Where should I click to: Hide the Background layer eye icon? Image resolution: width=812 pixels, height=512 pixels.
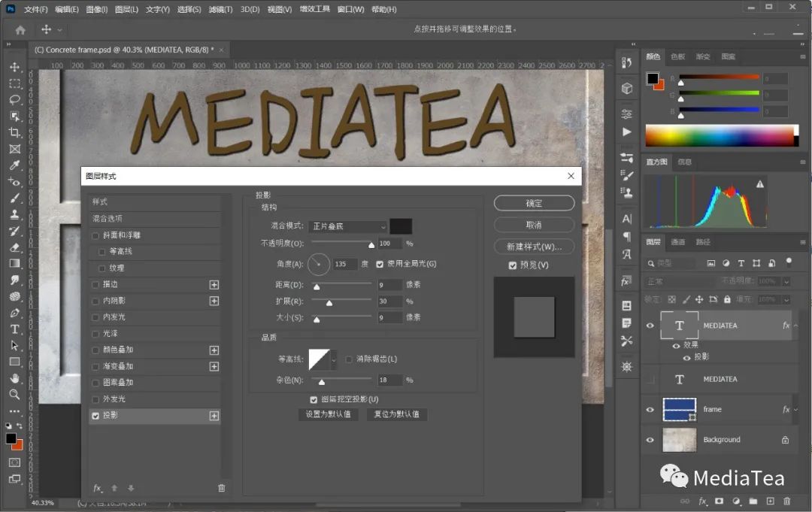tap(650, 440)
